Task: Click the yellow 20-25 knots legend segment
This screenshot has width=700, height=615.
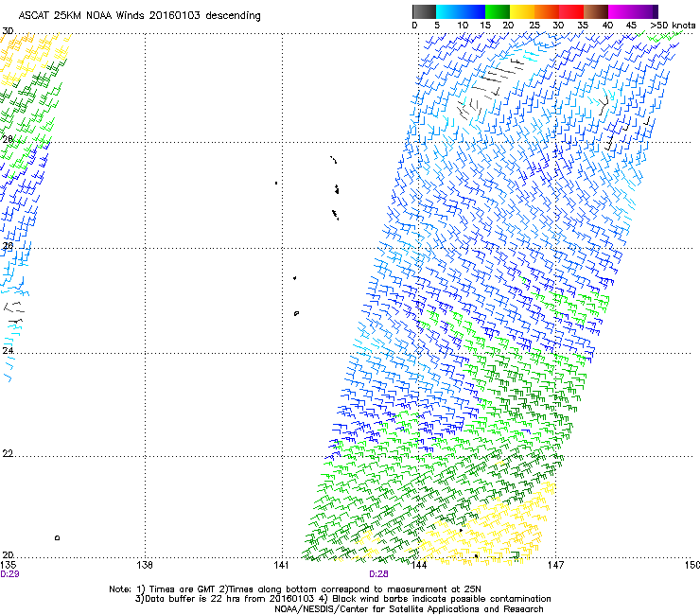Action: click(522, 11)
